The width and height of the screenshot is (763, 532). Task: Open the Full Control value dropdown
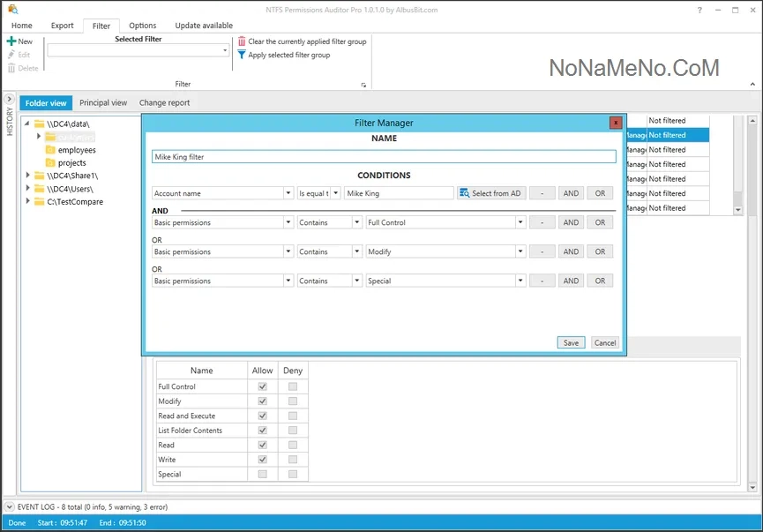(x=520, y=223)
